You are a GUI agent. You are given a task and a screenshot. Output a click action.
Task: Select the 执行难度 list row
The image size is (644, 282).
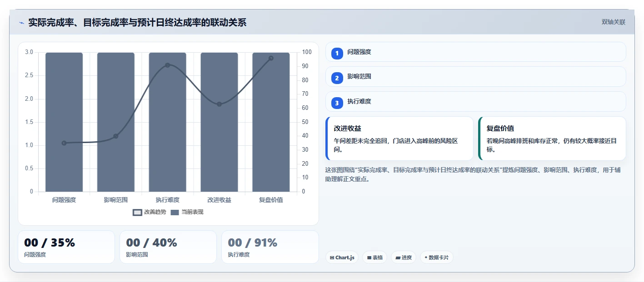[x=475, y=101]
